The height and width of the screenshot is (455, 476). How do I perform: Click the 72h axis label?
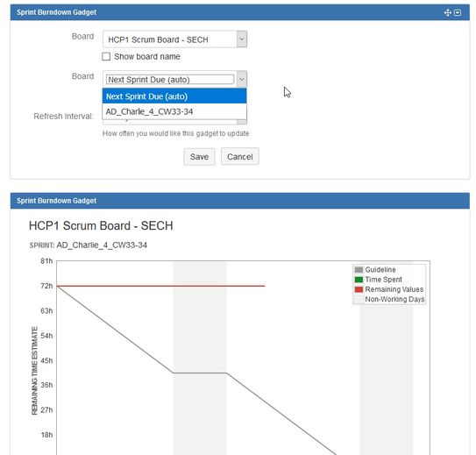point(46,286)
